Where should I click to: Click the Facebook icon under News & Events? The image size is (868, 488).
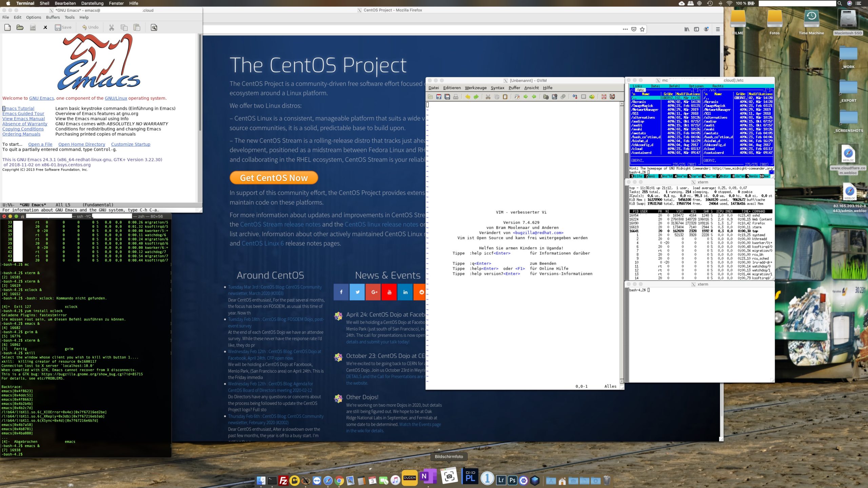tap(341, 292)
